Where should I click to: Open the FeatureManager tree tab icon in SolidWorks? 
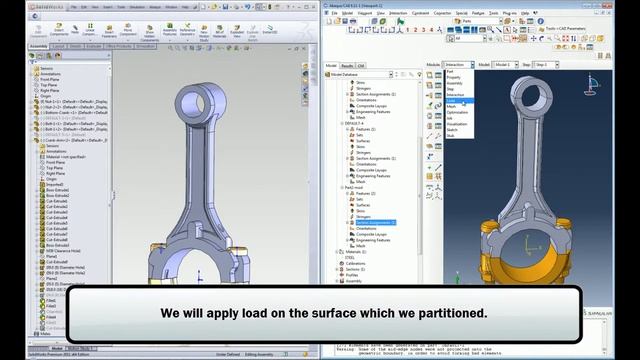click(x=32, y=56)
